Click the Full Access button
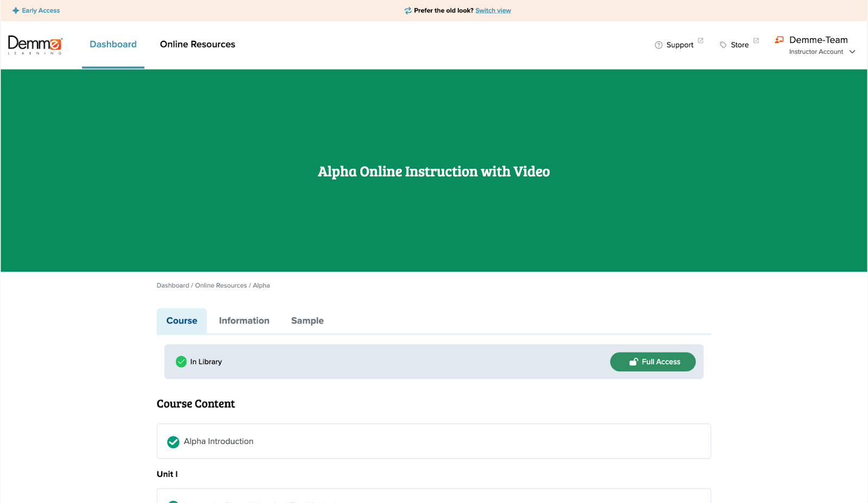Screen dimensions: 868x503 click(653, 362)
